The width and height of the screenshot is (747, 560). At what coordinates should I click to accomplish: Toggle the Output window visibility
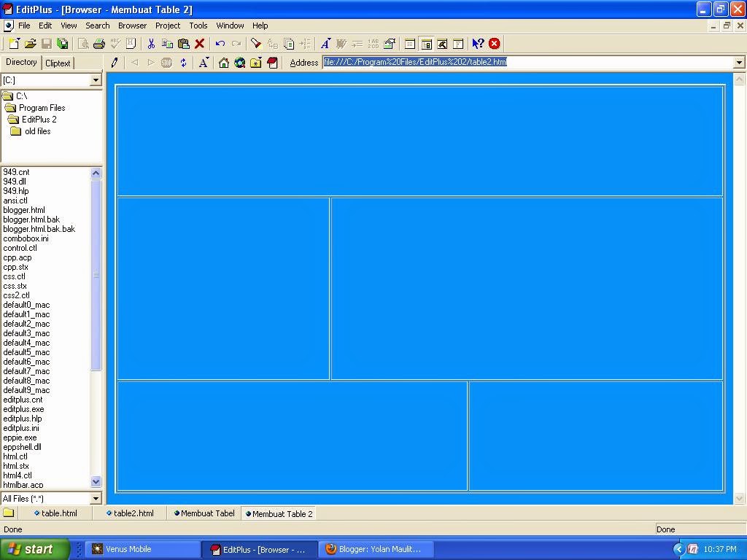pos(442,44)
